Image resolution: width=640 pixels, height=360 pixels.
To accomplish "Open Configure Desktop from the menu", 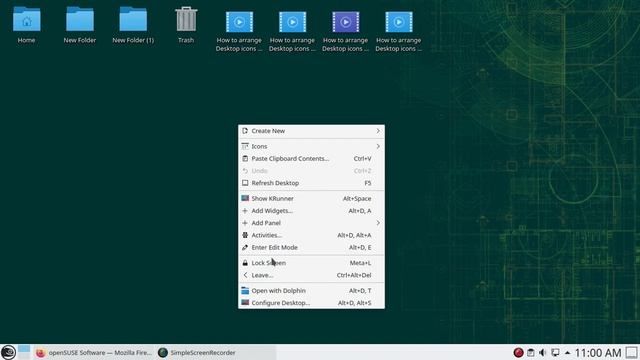I will click(311, 303).
